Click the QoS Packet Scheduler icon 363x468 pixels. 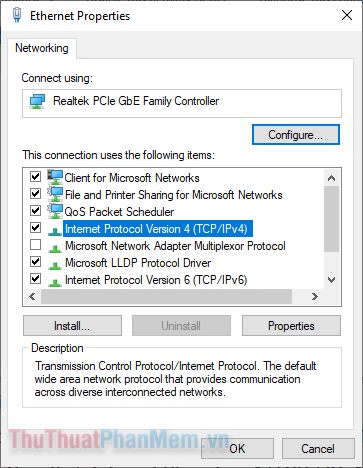coord(55,211)
